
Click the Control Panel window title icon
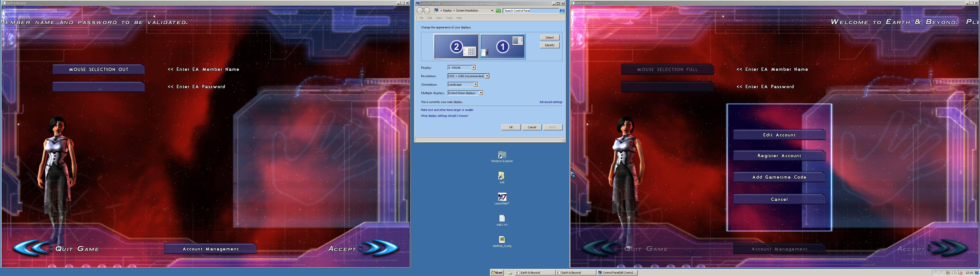[418, 3]
